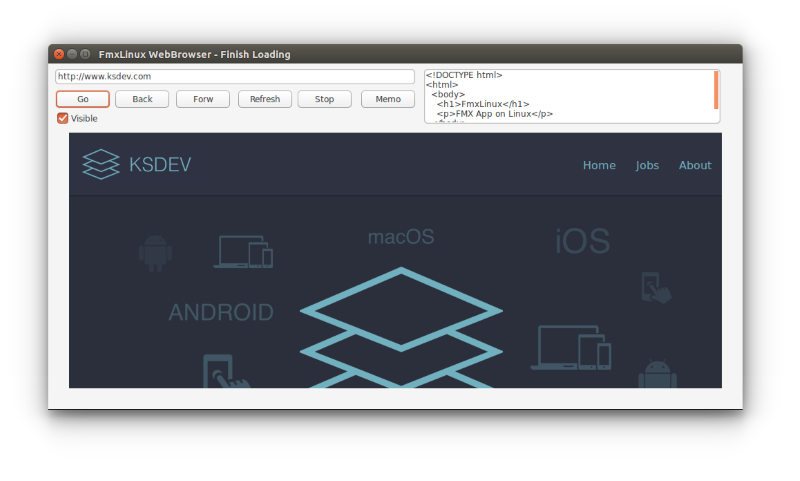Click the Android robot icon under the Jobs link
The width and height of the screenshot is (800, 481).
tap(658, 373)
